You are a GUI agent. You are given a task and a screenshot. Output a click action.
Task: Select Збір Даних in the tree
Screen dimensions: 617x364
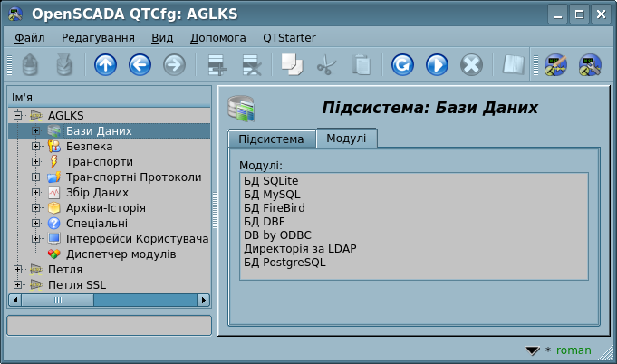click(x=97, y=193)
